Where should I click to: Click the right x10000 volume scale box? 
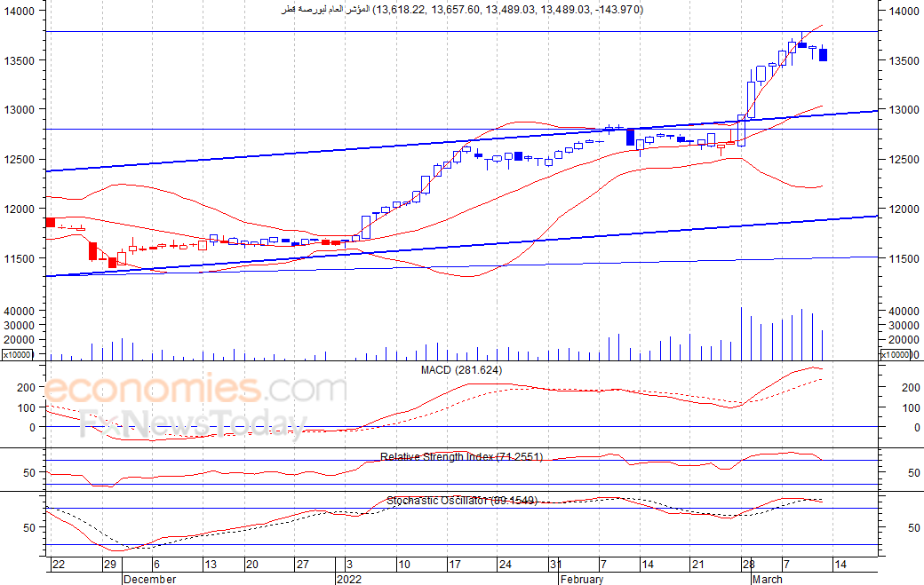896,355
